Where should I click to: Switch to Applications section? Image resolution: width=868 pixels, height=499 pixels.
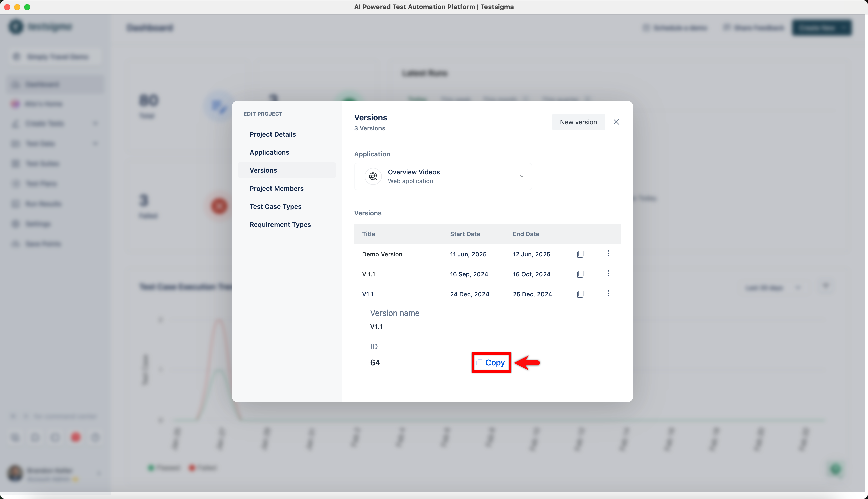point(269,152)
